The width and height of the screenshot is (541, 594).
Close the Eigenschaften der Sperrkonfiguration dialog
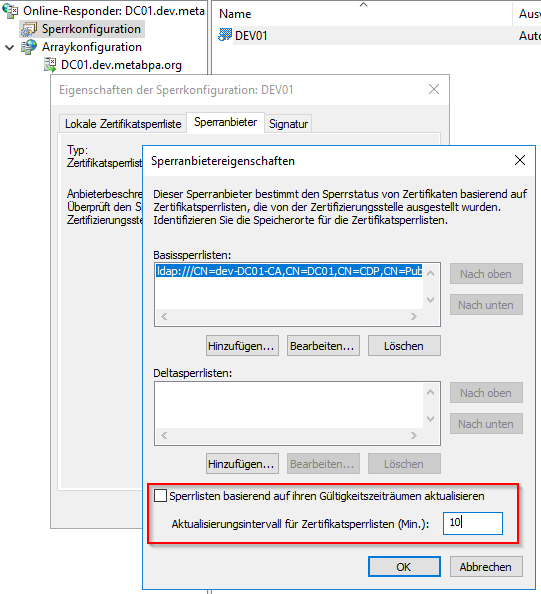(x=434, y=89)
